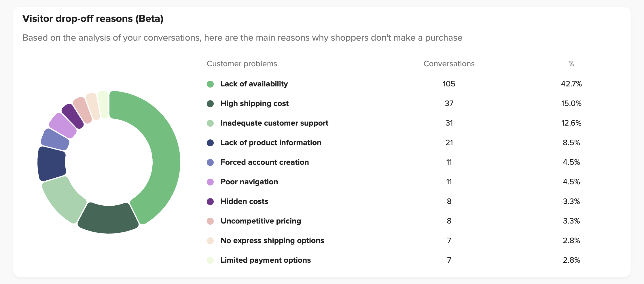
Task: Click the % column header
Action: [x=571, y=64]
